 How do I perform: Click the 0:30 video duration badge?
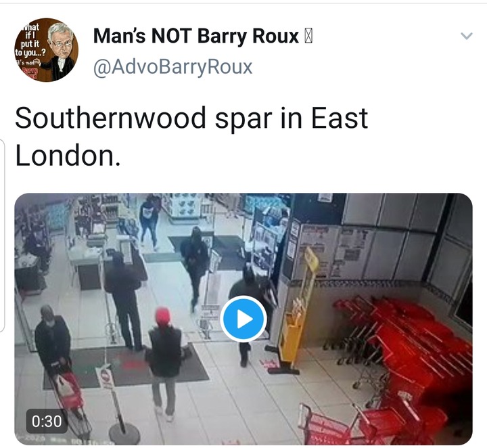click(x=47, y=422)
